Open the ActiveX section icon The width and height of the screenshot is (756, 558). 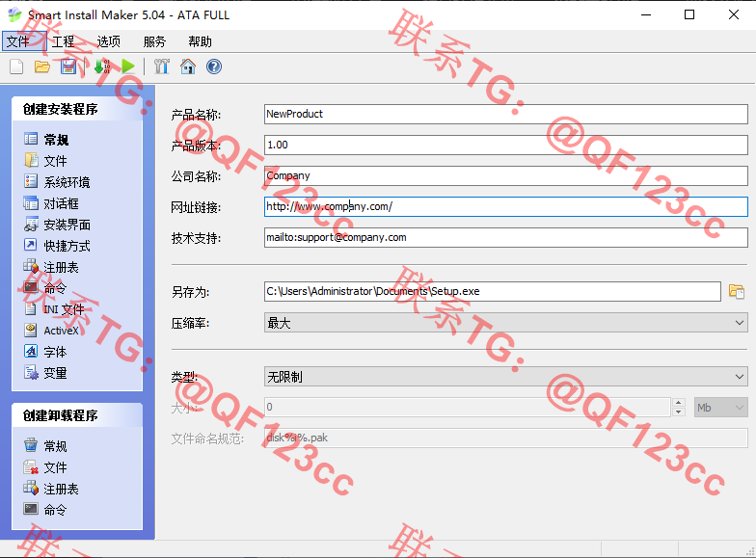pos(31,330)
